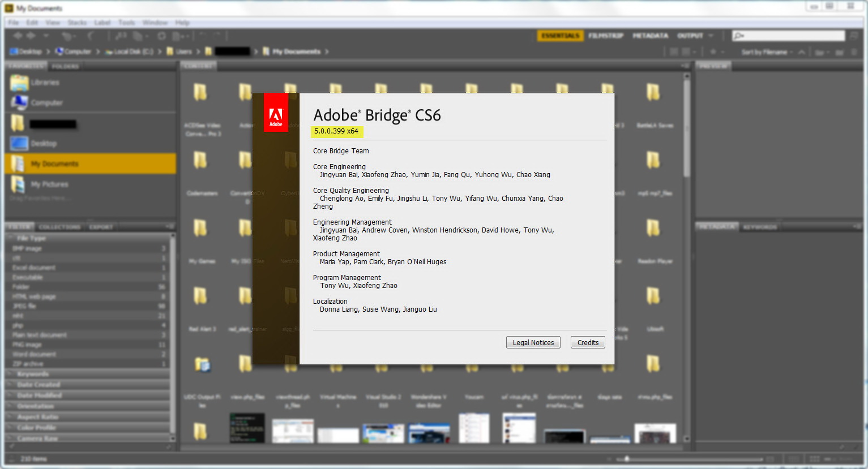Toggle ascending sort order arrow
This screenshot has width=868, height=469.
coord(802,52)
